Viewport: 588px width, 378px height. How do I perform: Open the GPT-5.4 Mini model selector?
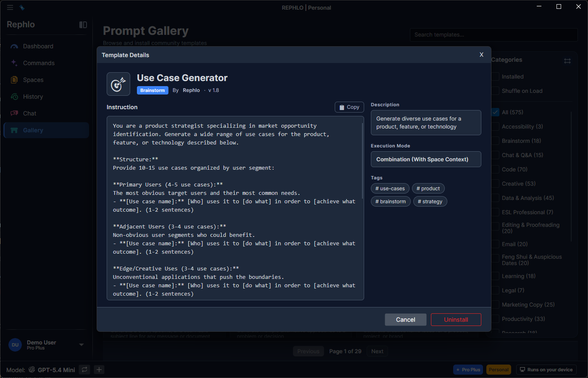[56, 370]
